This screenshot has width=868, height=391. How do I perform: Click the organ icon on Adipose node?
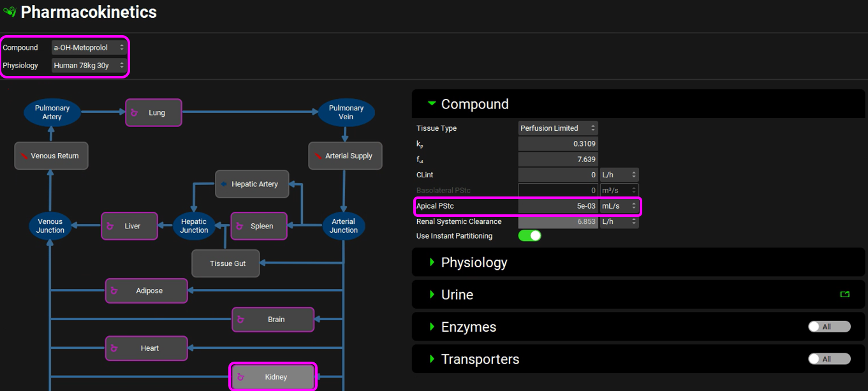(114, 291)
